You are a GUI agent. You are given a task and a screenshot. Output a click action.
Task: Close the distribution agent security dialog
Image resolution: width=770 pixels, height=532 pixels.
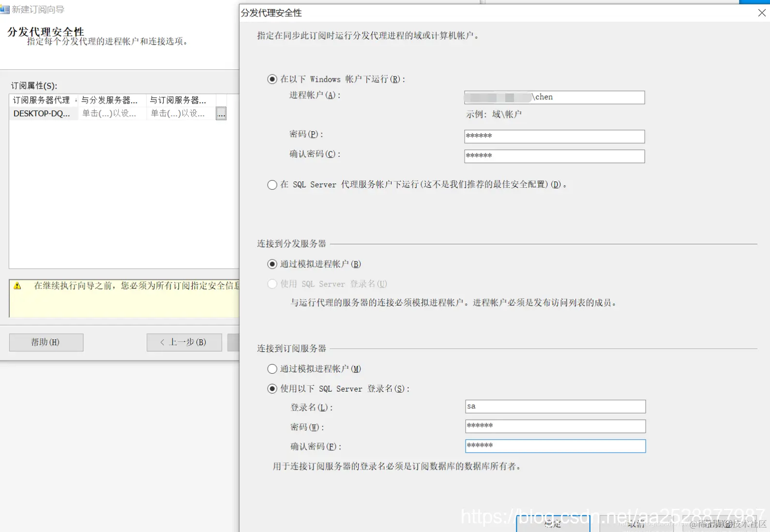[x=761, y=13]
